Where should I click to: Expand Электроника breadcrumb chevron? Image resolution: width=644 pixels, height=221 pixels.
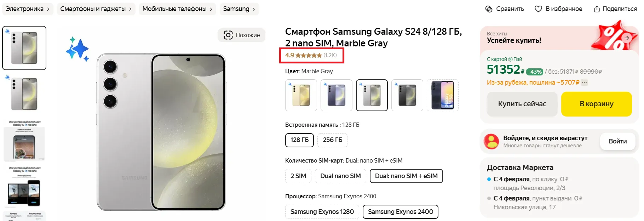(x=48, y=9)
